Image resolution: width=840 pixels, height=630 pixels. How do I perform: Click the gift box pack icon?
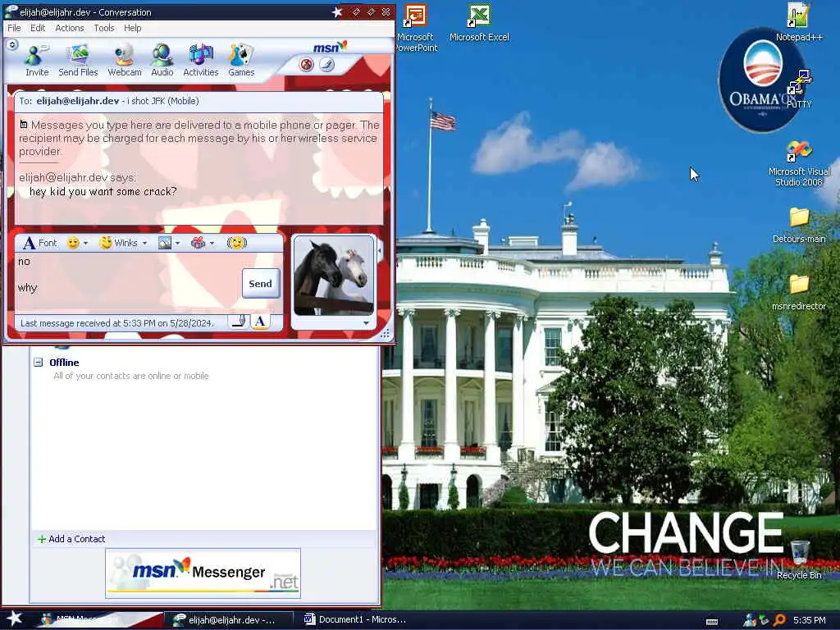pyautogui.click(x=199, y=243)
